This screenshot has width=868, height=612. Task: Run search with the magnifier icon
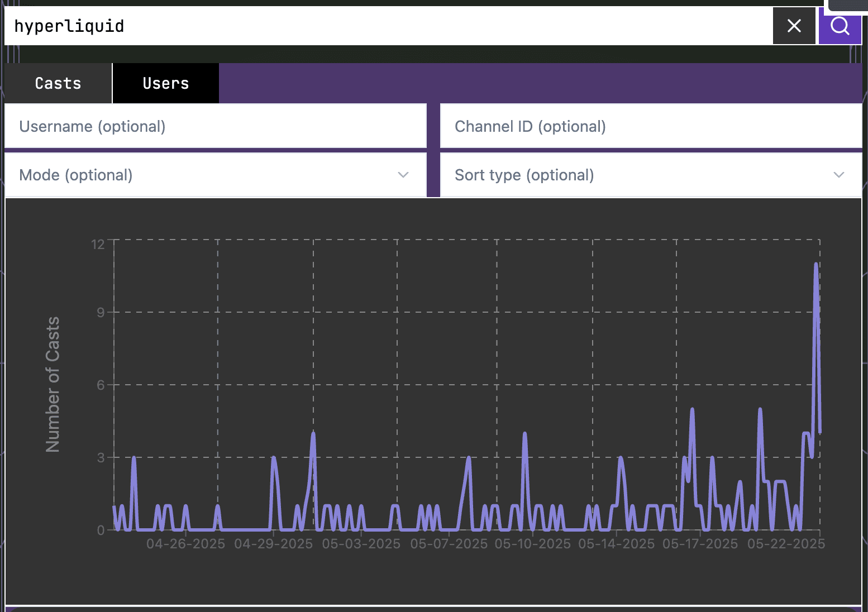click(x=840, y=26)
